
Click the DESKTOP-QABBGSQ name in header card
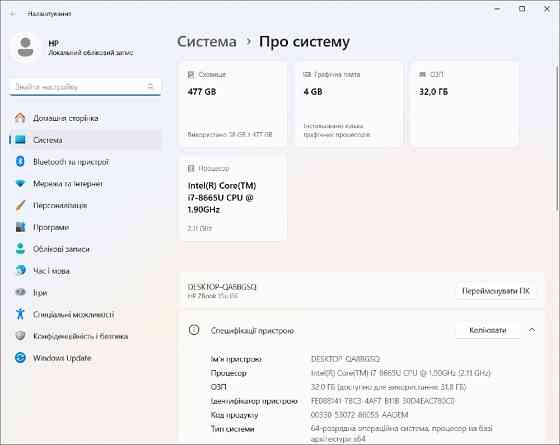pyautogui.click(x=222, y=287)
